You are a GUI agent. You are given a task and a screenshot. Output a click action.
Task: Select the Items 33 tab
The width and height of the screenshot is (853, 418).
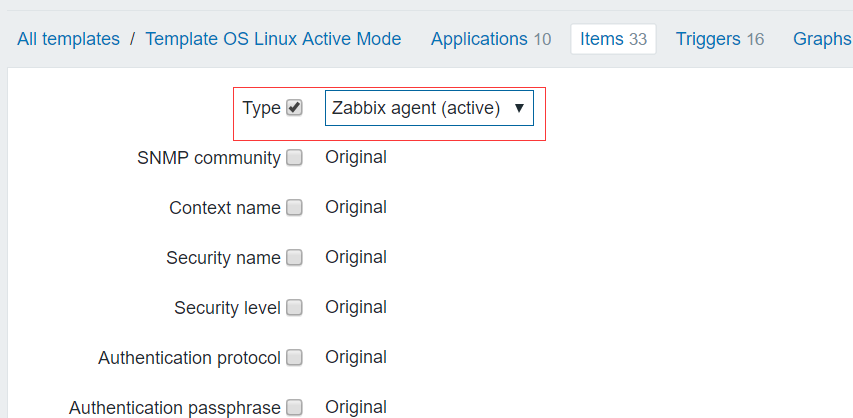click(613, 39)
